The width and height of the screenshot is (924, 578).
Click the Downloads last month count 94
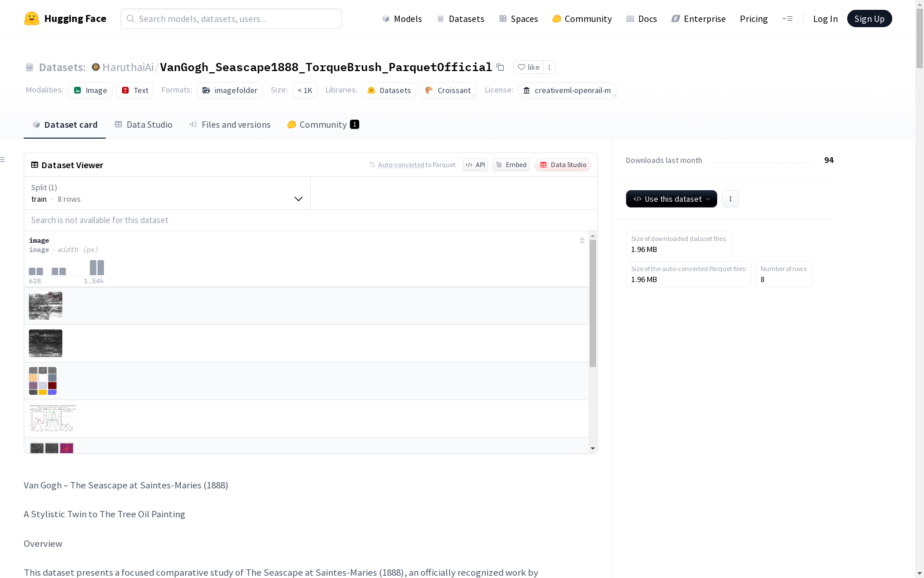point(829,160)
